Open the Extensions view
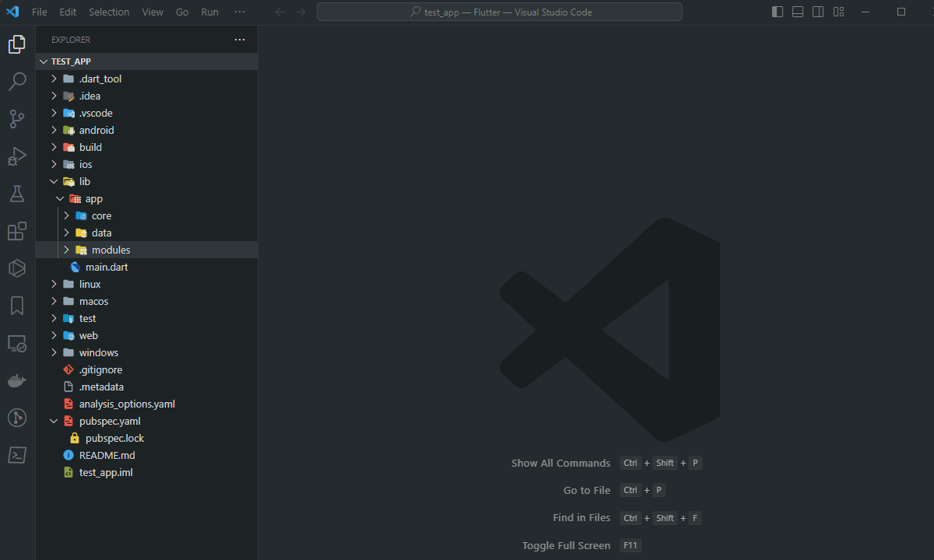This screenshot has height=560, width=934. pyautogui.click(x=17, y=231)
